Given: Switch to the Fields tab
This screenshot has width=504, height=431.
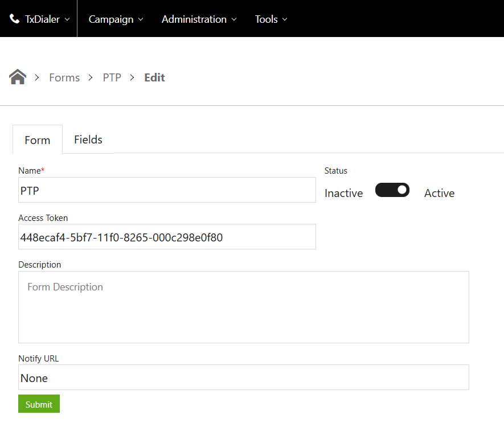Looking at the screenshot, I should pyautogui.click(x=88, y=139).
